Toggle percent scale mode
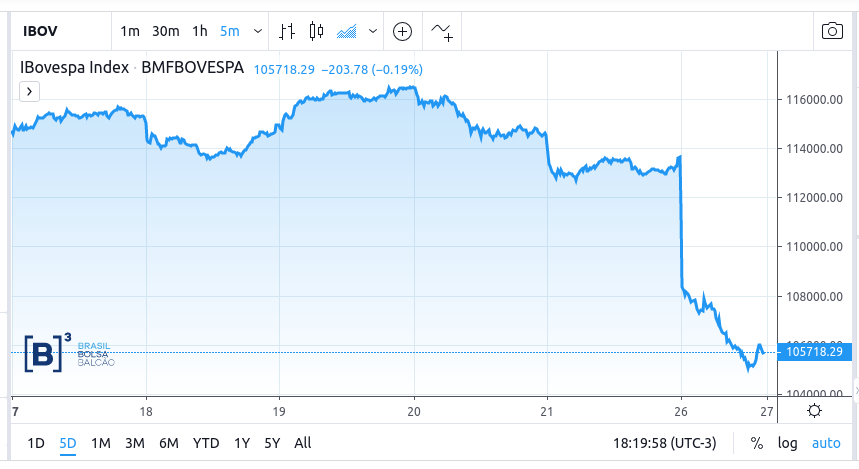Viewport: 859px width, 469px height. [x=757, y=443]
